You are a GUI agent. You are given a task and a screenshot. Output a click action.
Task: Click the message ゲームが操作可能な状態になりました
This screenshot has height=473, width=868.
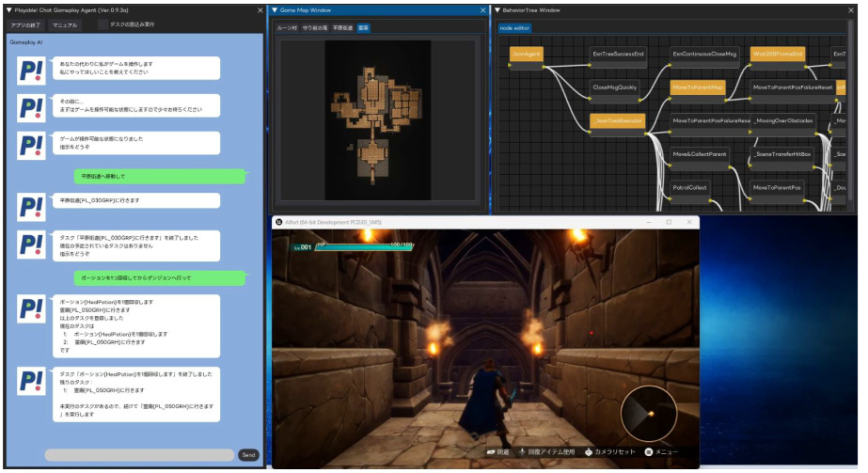tap(136, 143)
